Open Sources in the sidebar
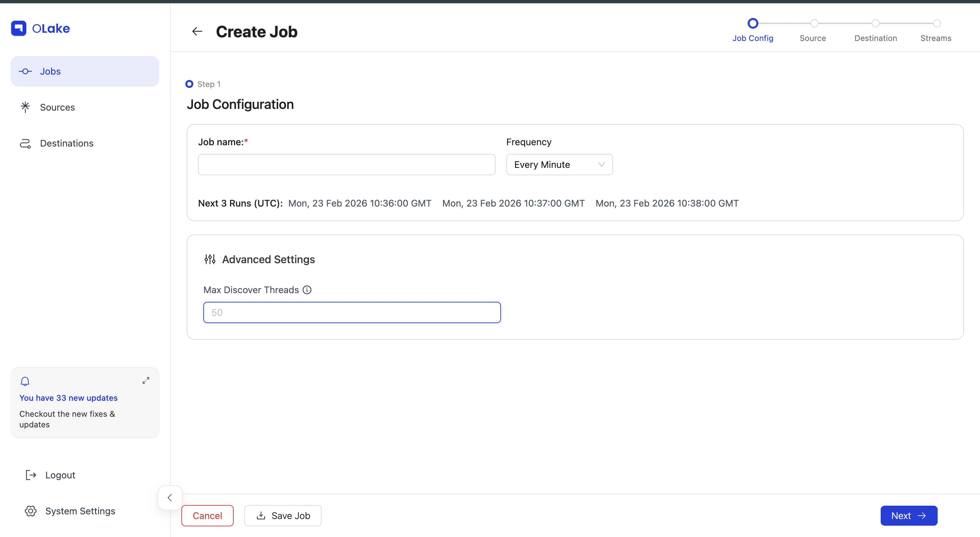Screen dimensions: 980x537 coord(57,107)
